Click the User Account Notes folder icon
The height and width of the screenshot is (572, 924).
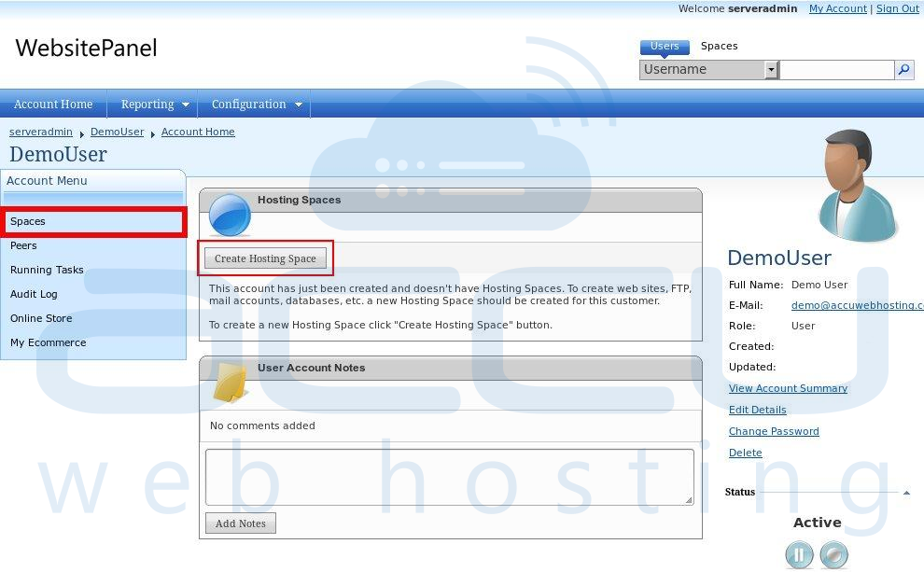[x=230, y=383]
